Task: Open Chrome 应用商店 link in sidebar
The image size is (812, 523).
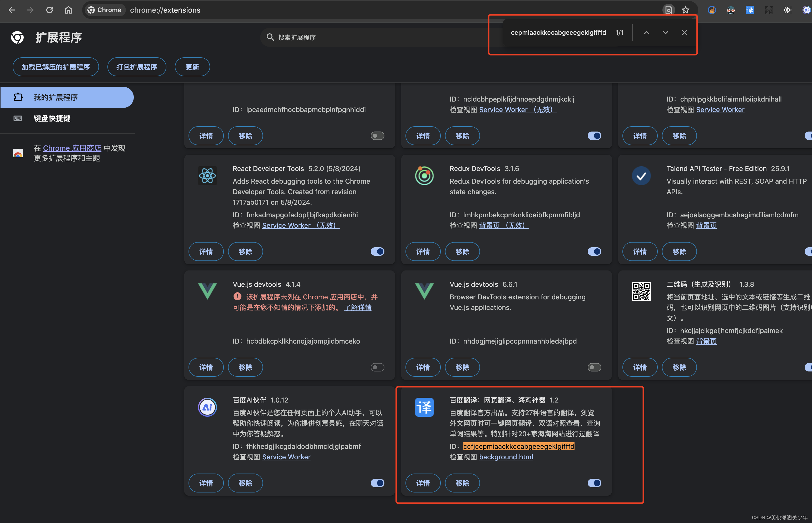Action: pyautogui.click(x=72, y=148)
